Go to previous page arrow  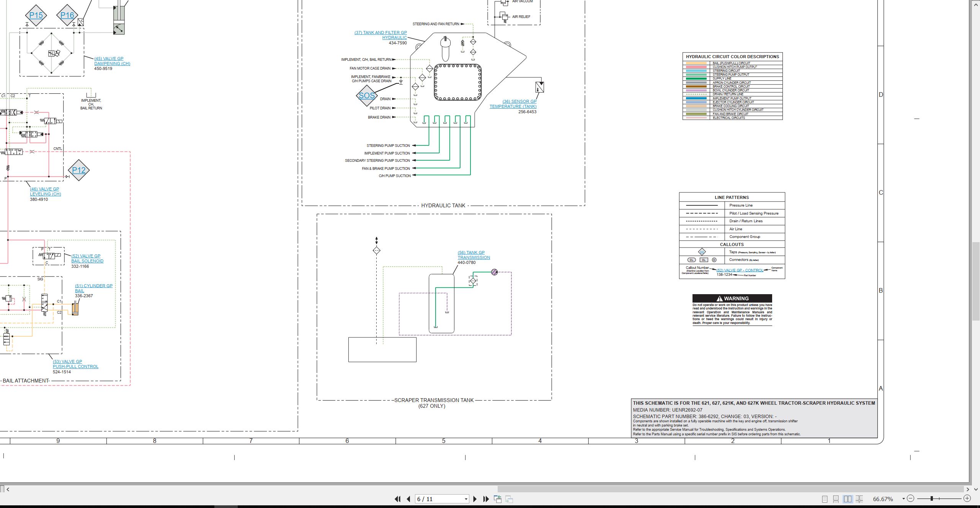[x=408, y=499]
